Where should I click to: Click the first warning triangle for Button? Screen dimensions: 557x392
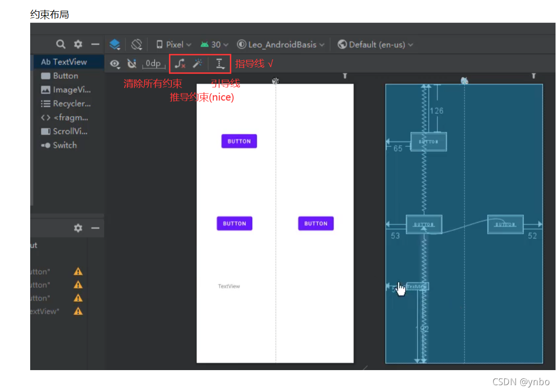[78, 271]
